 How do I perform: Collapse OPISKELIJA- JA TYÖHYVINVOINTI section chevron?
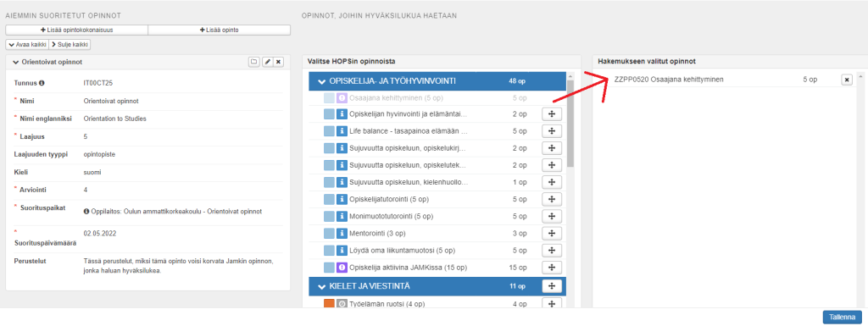click(321, 81)
